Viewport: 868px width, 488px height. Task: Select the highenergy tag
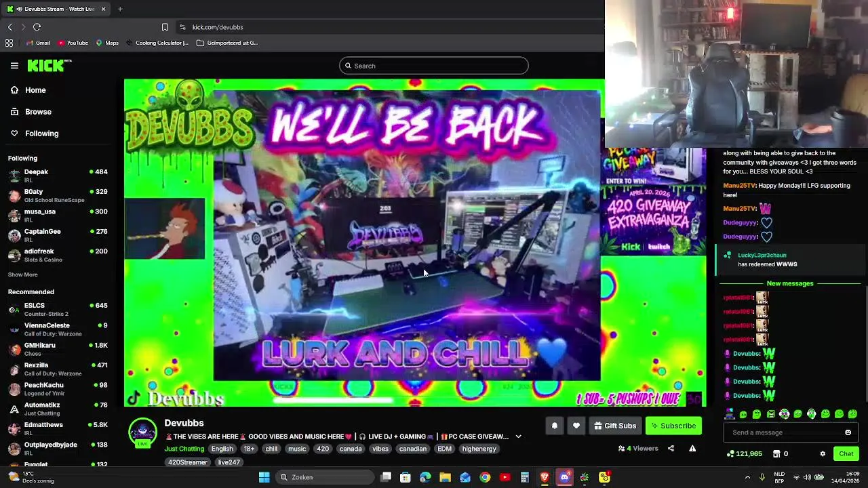[479, 449]
